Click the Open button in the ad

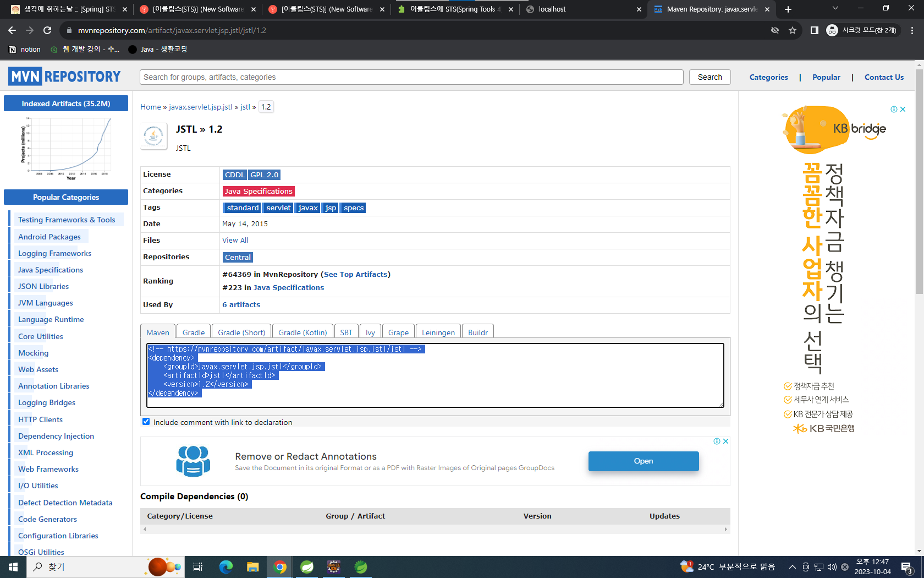(x=643, y=461)
